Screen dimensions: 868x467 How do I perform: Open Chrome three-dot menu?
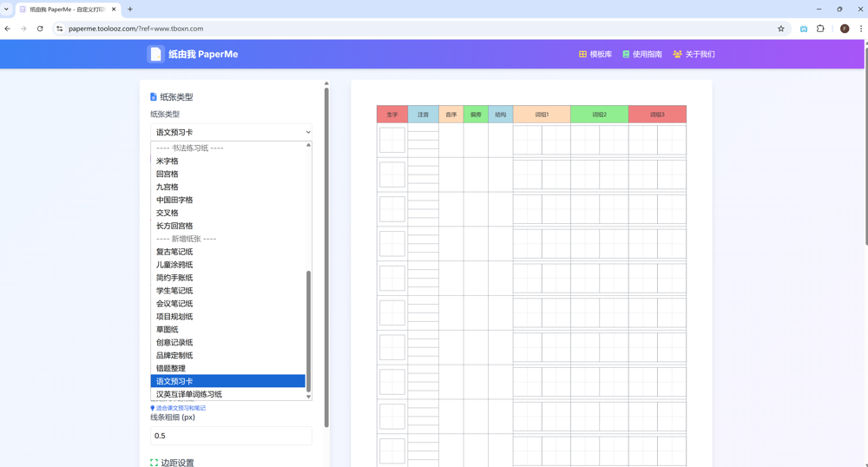[x=860, y=29]
